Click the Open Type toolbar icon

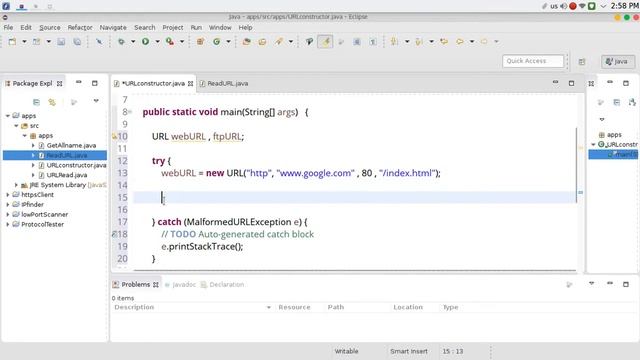247,42
